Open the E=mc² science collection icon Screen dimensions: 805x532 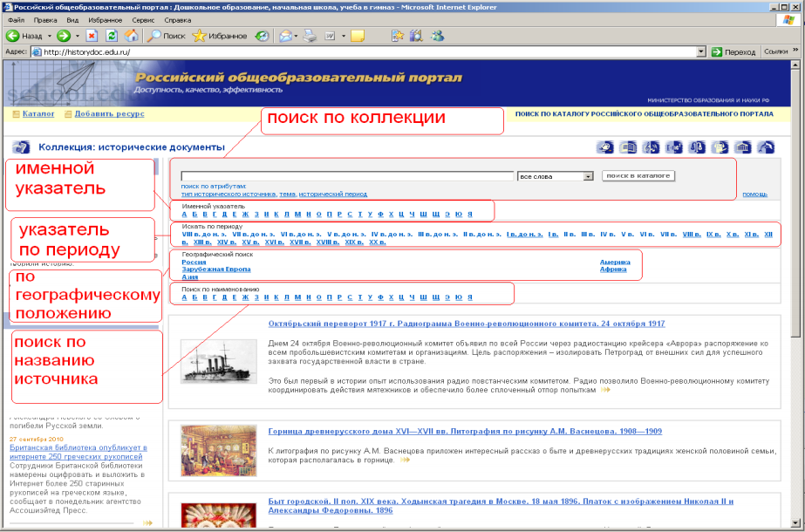(674, 147)
